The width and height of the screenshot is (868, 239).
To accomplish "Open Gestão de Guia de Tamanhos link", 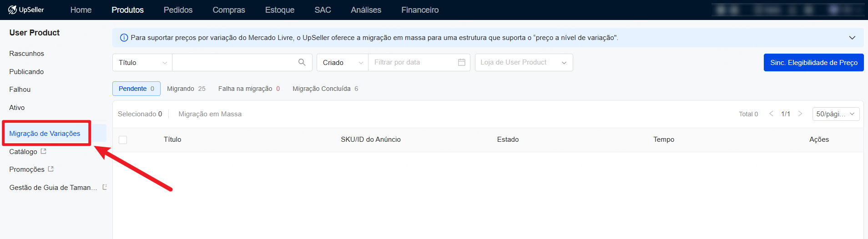I will click(53, 188).
